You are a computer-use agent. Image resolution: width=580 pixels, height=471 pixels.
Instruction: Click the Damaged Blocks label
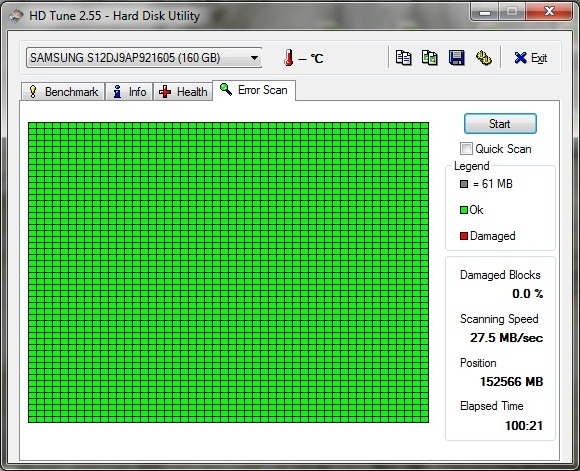500,275
